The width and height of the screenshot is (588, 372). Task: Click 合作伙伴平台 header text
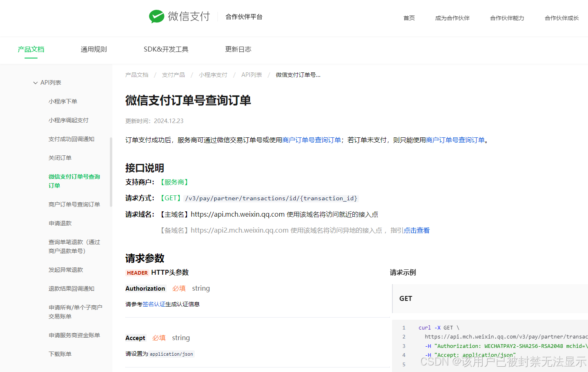pos(244,17)
